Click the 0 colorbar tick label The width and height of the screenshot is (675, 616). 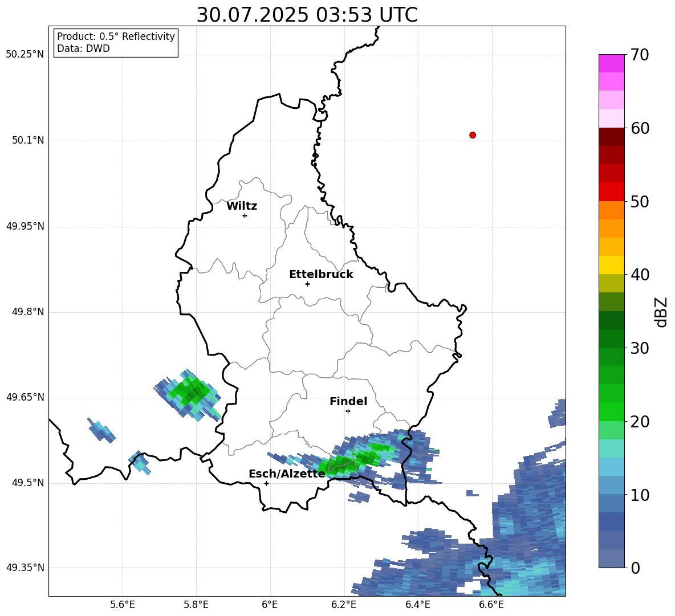635,568
